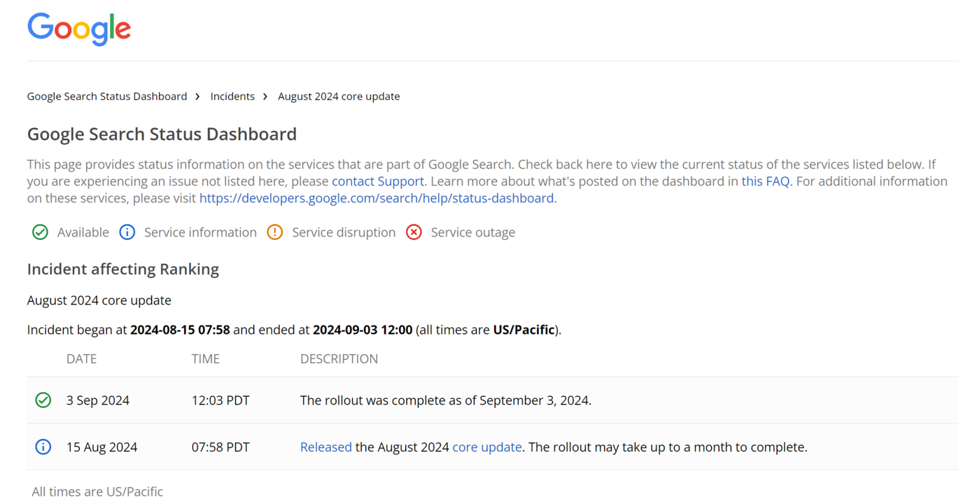The height and width of the screenshot is (504, 980).
Task: Click the blue Service information legend icon
Action: pyautogui.click(x=127, y=232)
